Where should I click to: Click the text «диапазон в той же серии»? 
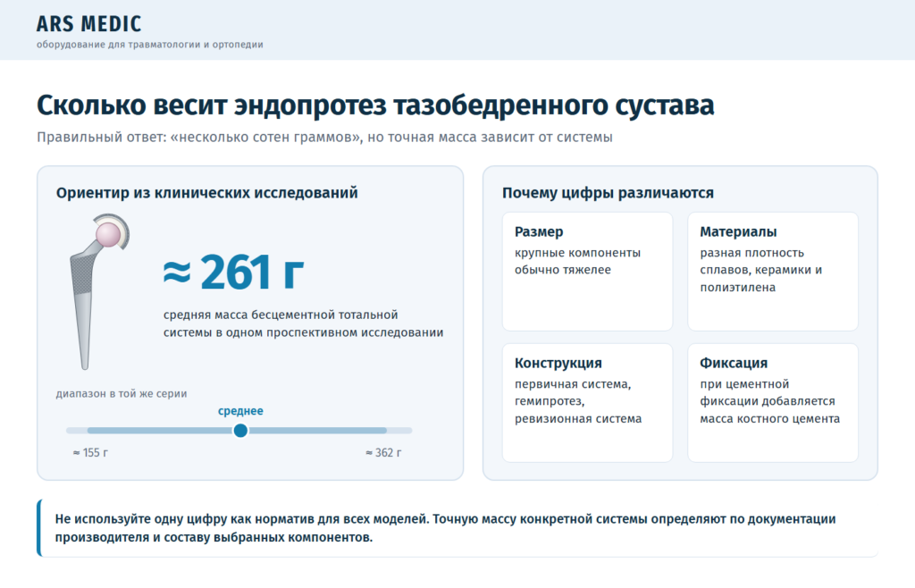122,394
